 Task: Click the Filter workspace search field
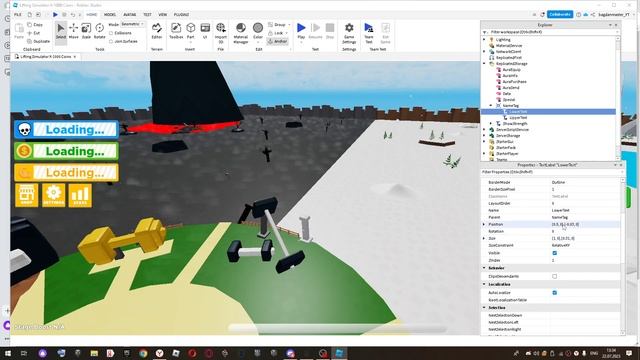549,32
